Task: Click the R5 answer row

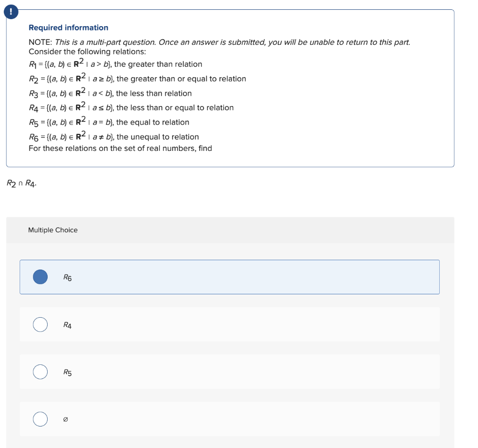Action: [229, 371]
